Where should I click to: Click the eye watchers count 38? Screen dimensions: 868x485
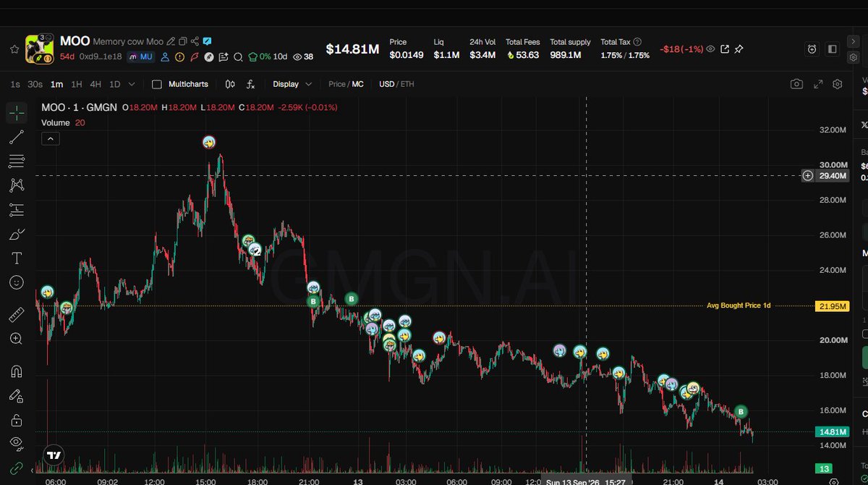pyautogui.click(x=303, y=56)
